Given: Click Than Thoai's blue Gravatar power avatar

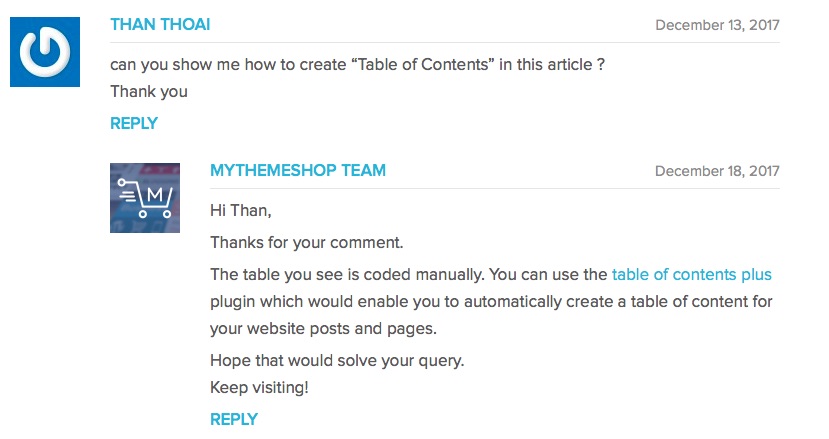Looking at the screenshot, I should (x=45, y=52).
